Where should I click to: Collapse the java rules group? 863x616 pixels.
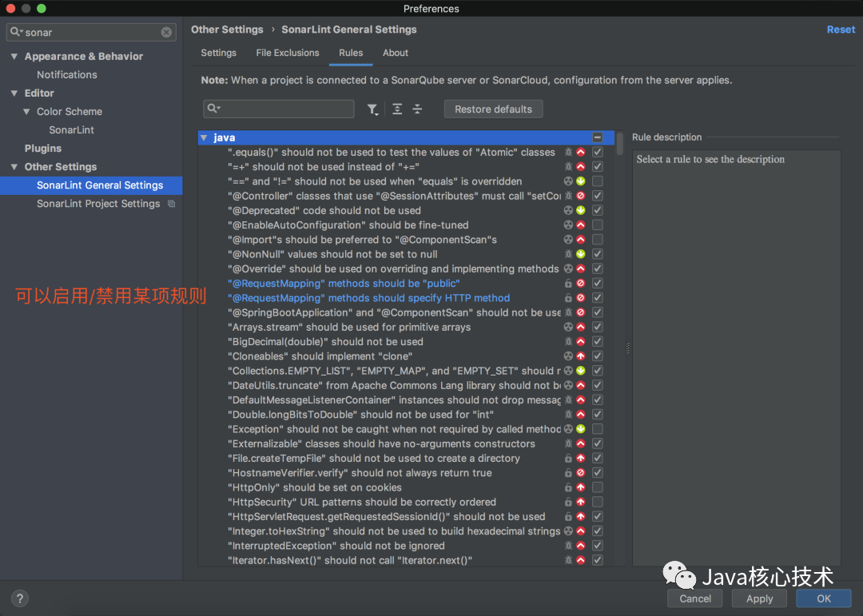[x=205, y=137]
